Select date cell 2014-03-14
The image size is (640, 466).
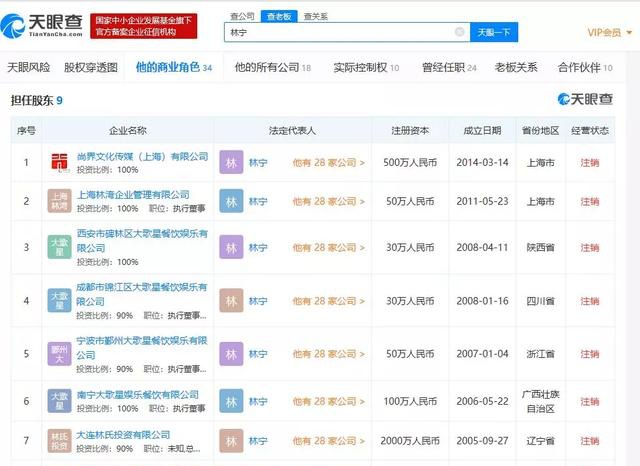(x=482, y=163)
